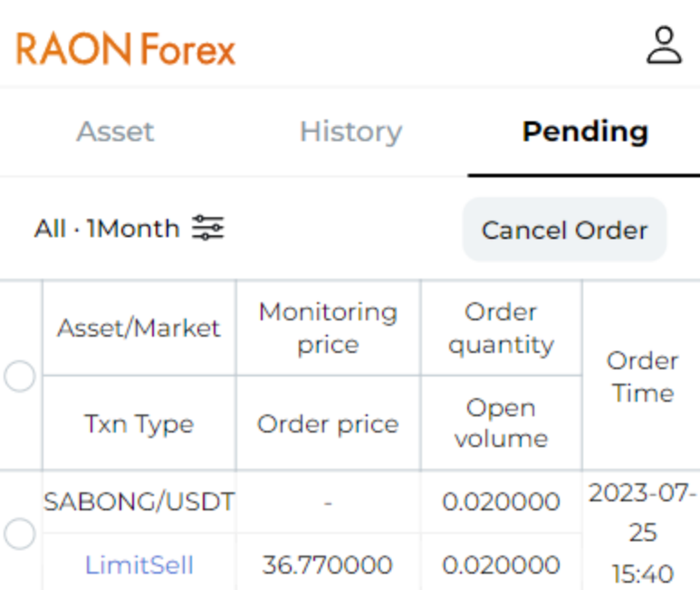
Task: Click the Txn Type column header
Action: 139,423
